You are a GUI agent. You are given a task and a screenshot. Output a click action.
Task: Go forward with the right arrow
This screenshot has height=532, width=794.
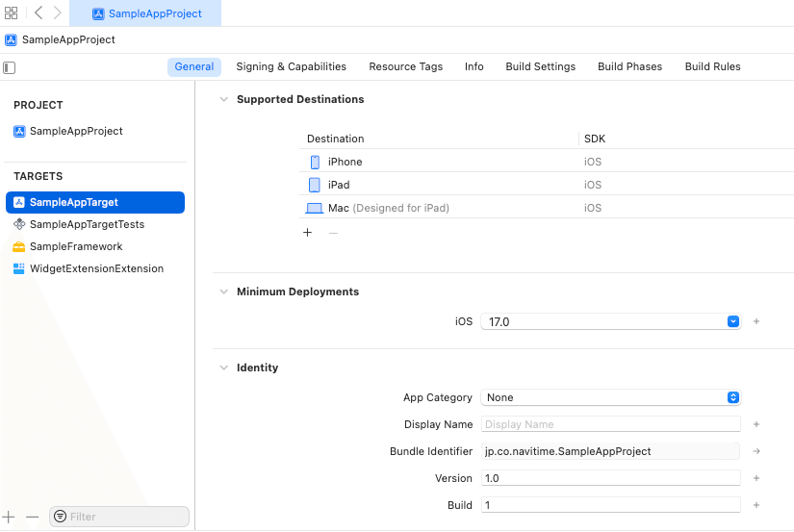tap(57, 13)
